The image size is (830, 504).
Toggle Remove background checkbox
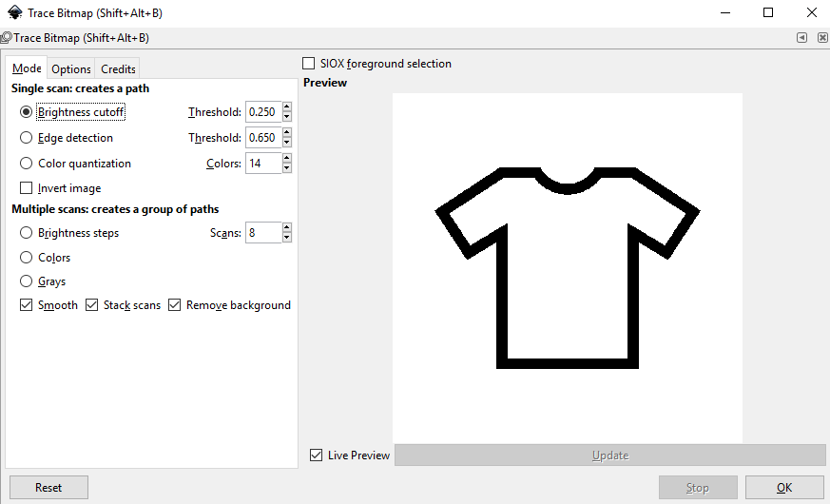(174, 305)
